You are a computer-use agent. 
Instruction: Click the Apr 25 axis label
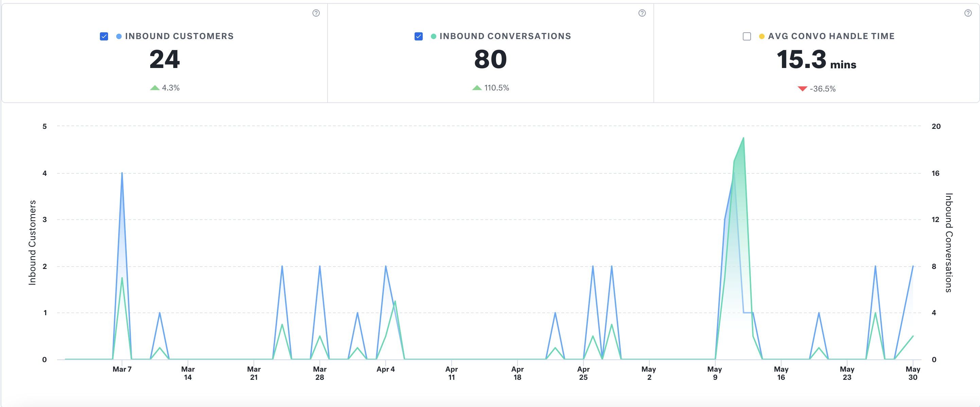tap(583, 373)
